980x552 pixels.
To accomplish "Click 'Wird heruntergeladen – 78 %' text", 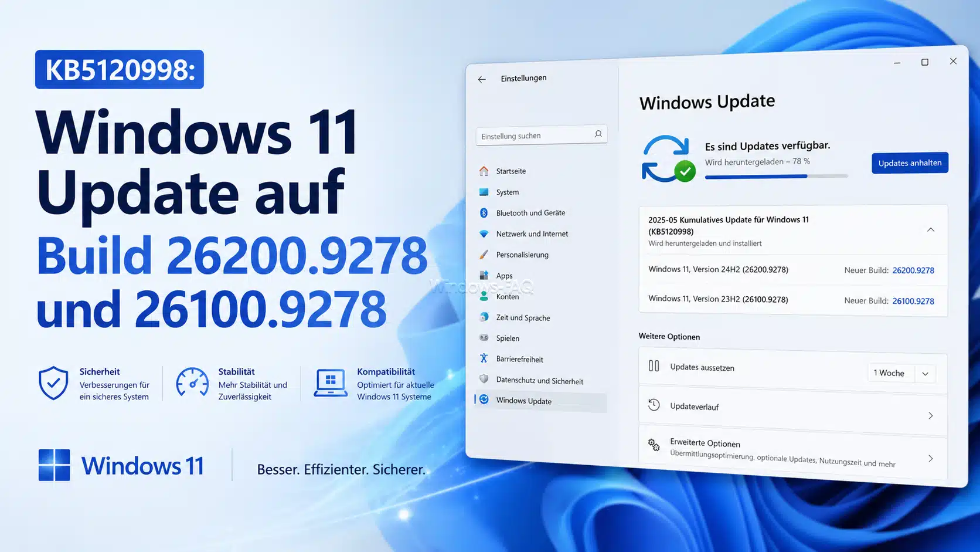I will pos(757,161).
